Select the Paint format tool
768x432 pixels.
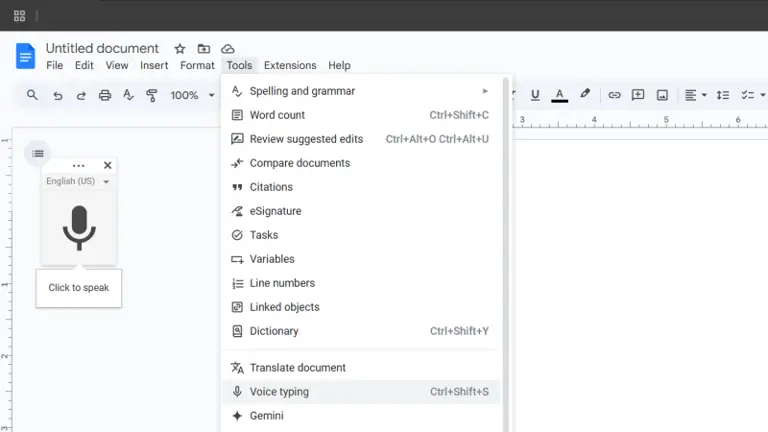coord(152,96)
